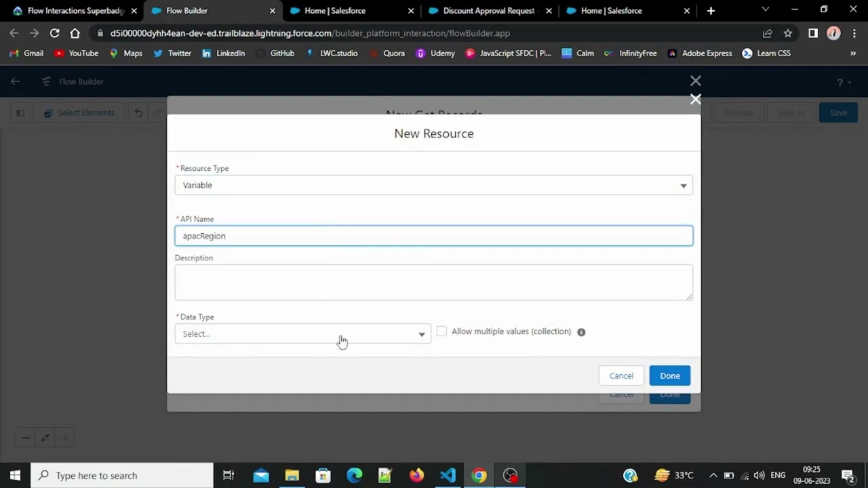Open the Resource Type dropdown showing Variable
Viewport: 868px width, 488px height.
click(x=433, y=185)
